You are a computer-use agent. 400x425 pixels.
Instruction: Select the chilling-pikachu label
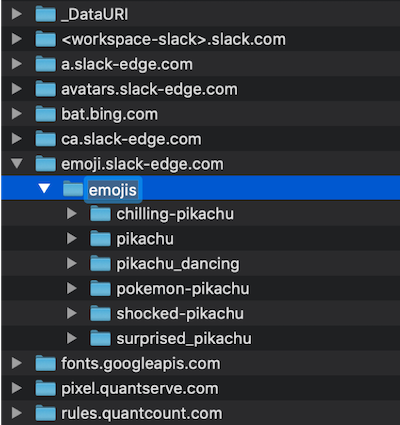tap(175, 214)
